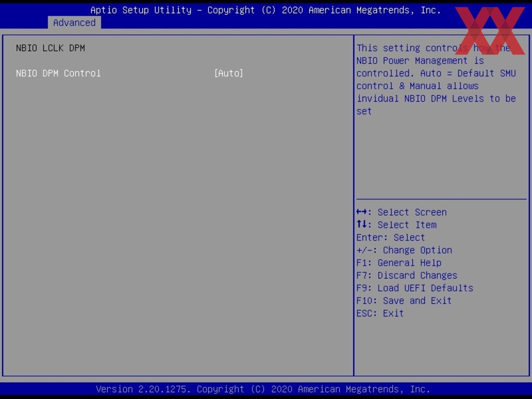
Task: Click the 'F7: Discard Changes' hint
Action: click(407, 275)
